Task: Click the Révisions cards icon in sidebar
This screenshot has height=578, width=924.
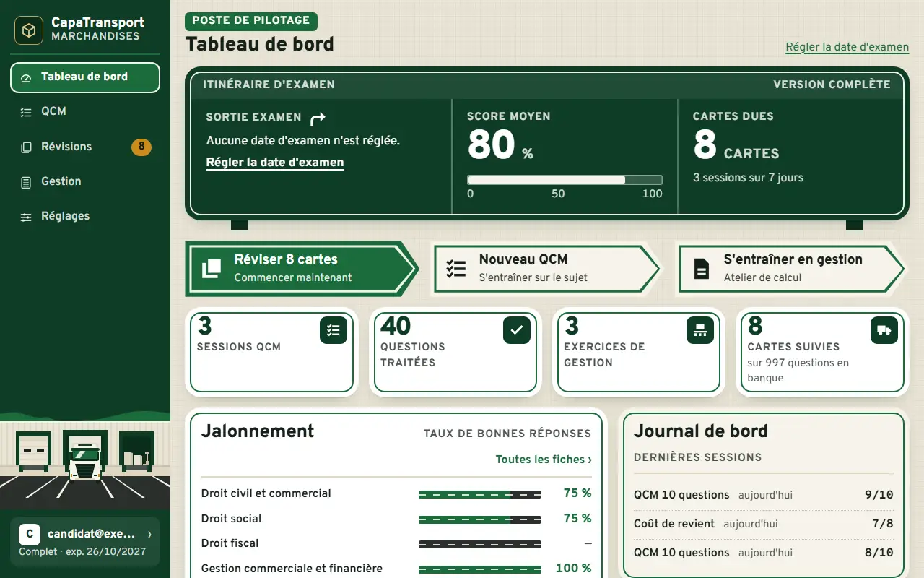Action: pos(27,147)
